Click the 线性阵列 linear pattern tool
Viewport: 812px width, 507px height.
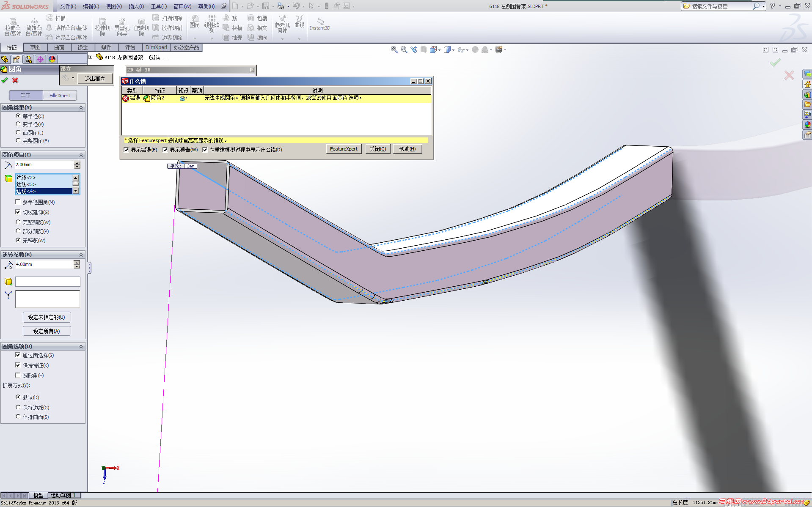point(212,24)
